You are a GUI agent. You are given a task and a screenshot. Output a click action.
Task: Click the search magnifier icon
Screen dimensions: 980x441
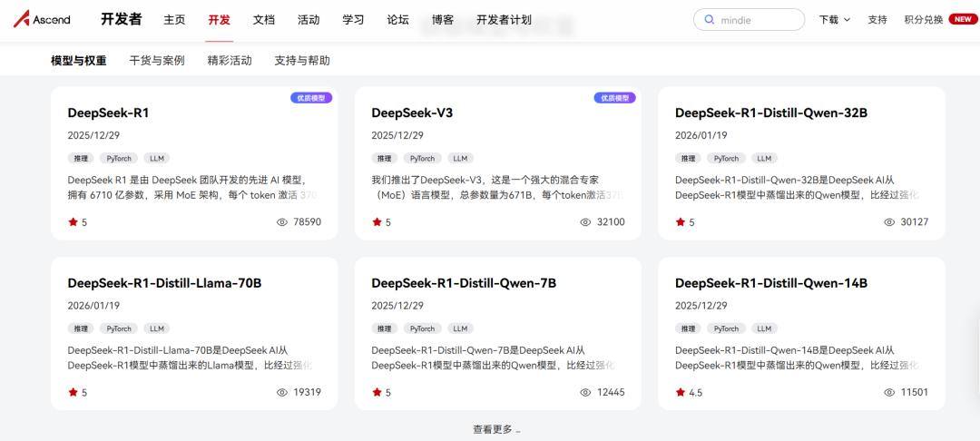710,20
